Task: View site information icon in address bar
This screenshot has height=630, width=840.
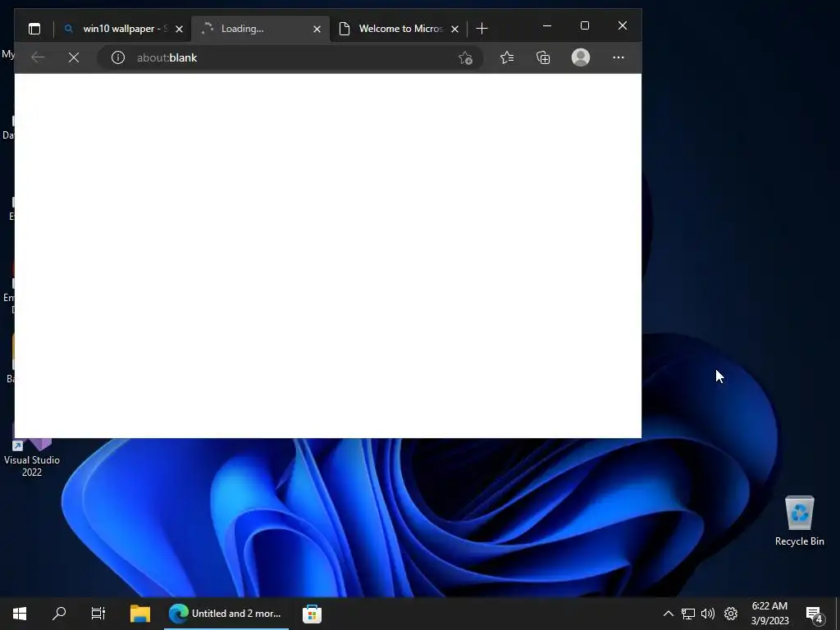Action: pos(118,57)
